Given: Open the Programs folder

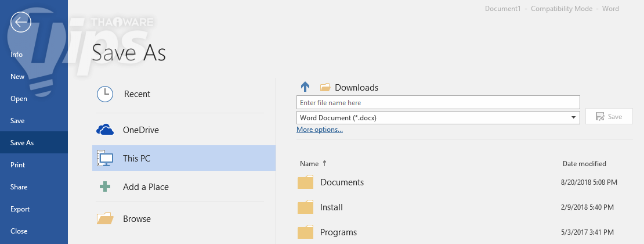Looking at the screenshot, I should [x=338, y=232].
